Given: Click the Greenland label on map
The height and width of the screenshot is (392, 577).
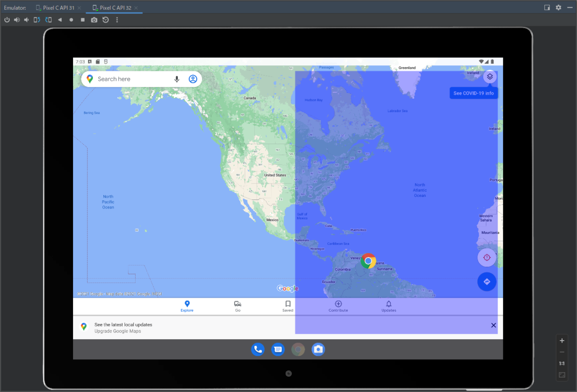Looking at the screenshot, I should 407,68.
